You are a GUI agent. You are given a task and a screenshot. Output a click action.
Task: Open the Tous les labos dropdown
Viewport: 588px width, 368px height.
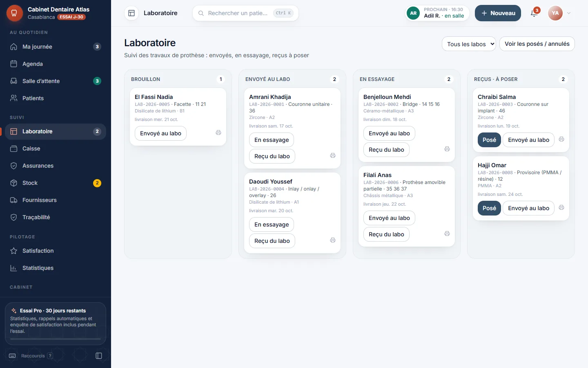coord(469,44)
